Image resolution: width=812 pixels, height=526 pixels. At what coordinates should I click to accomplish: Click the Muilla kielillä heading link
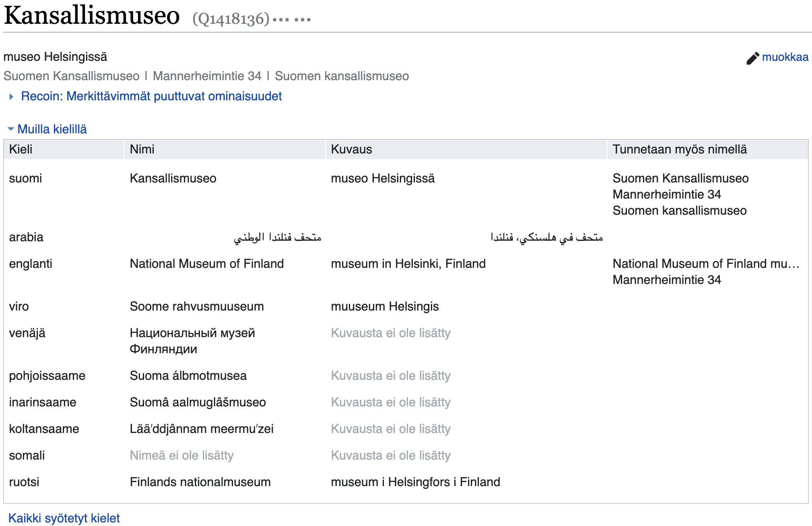tap(52, 129)
